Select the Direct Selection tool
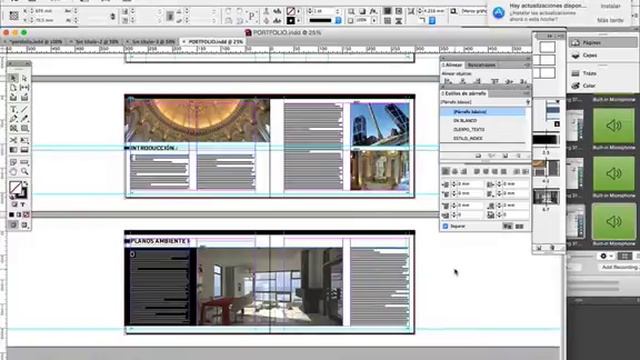 click(24, 78)
